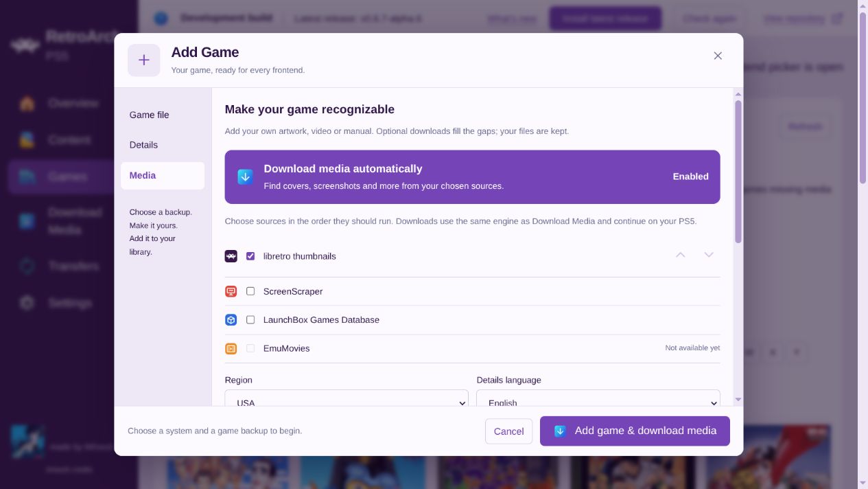Viewport: 868px width, 489px height.
Task: Open Settings in the background sidebar
Action: (60, 303)
